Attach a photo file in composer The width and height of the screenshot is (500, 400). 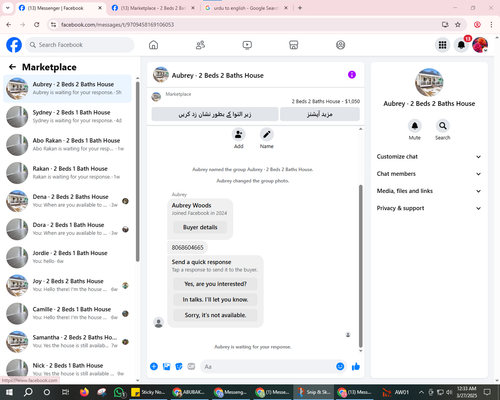[x=166, y=367]
